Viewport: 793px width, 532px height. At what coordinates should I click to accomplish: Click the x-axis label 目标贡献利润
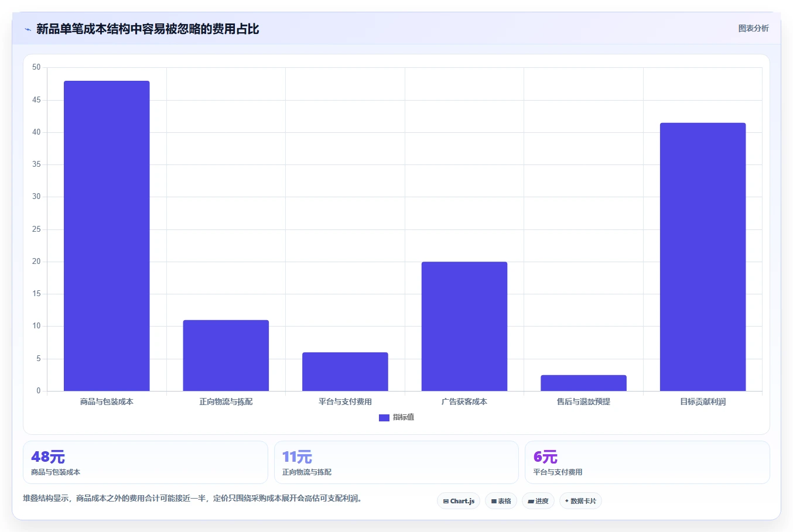tap(703, 401)
